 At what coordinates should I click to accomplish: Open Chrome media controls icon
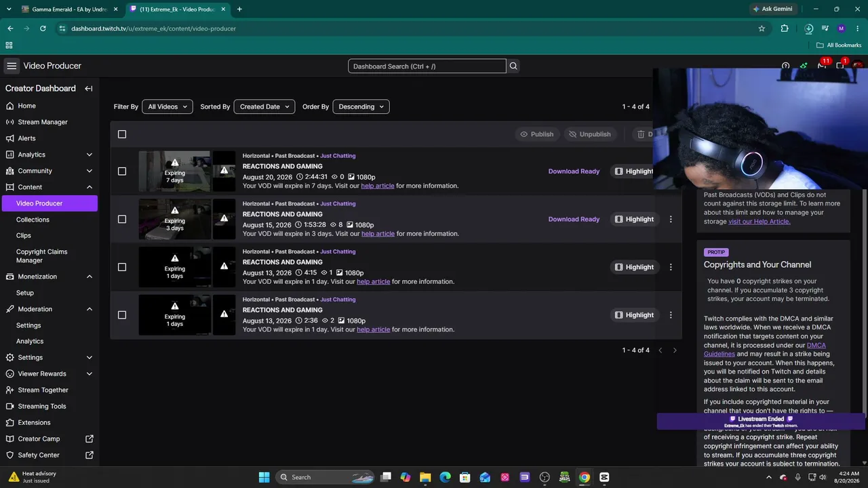point(825,28)
